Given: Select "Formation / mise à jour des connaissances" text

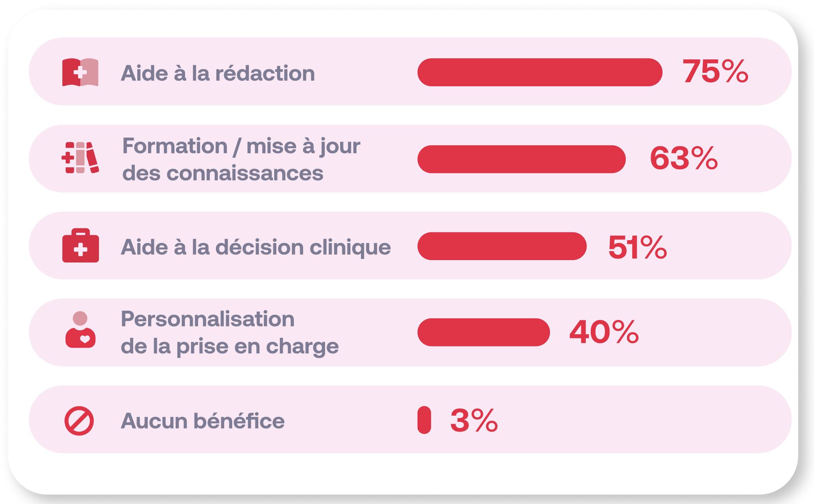Looking at the screenshot, I should point(241,159).
